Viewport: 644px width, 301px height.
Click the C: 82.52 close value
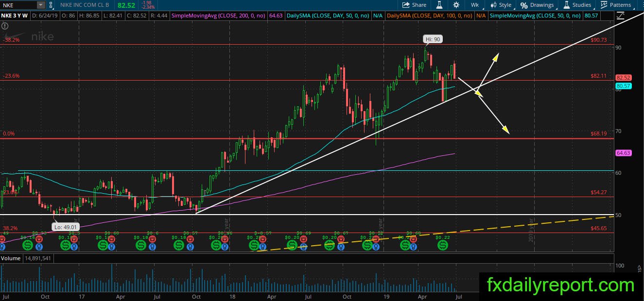click(137, 16)
